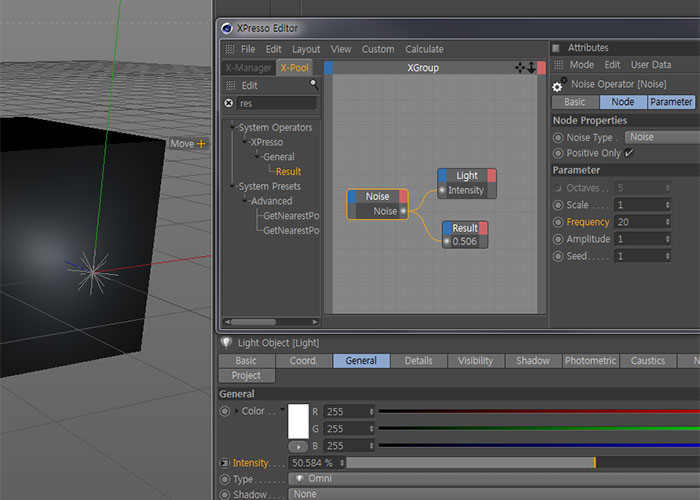Click the blue input corner of Light node

point(442,175)
